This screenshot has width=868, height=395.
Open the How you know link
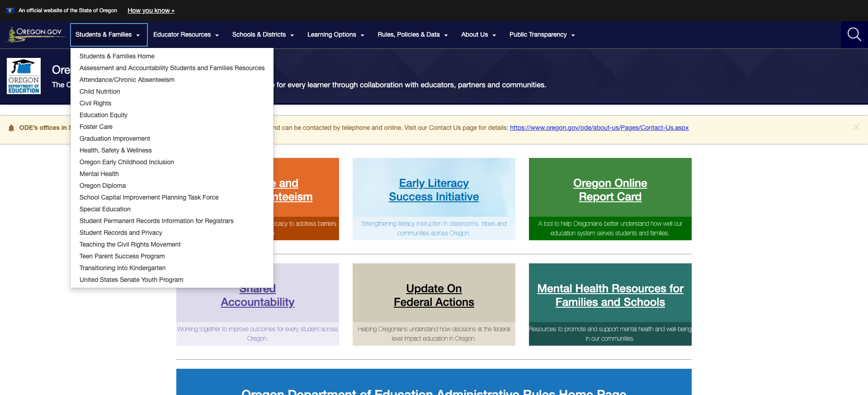point(151,10)
